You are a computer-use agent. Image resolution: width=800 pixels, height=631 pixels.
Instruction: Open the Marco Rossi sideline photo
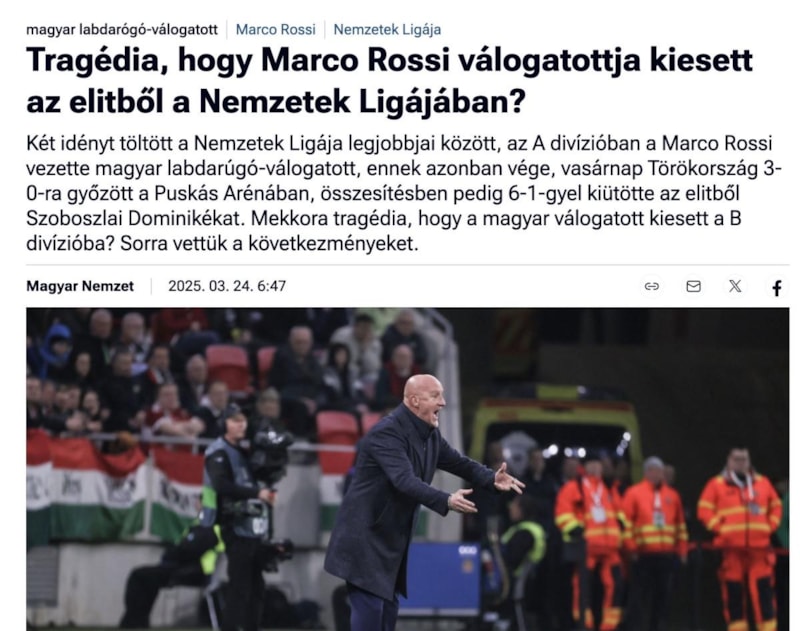tap(408, 469)
